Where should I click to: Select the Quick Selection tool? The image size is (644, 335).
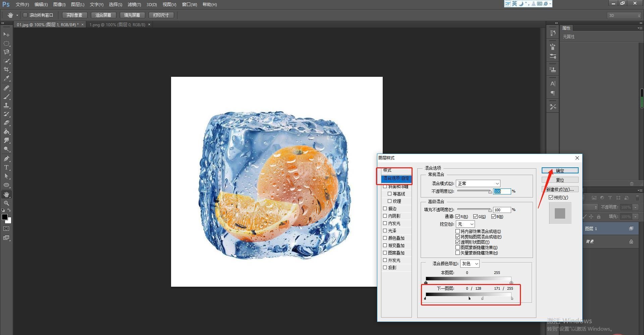click(6, 61)
